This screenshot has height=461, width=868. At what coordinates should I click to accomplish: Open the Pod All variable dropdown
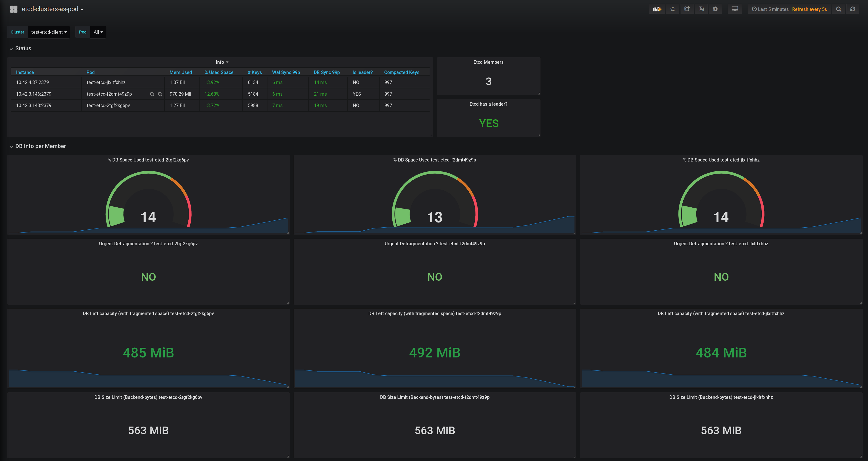(98, 32)
